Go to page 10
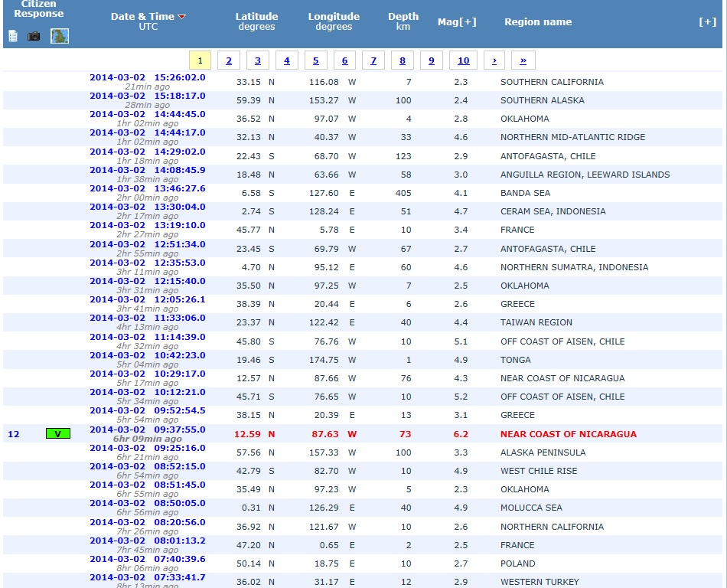The image size is (727, 588). coord(463,60)
